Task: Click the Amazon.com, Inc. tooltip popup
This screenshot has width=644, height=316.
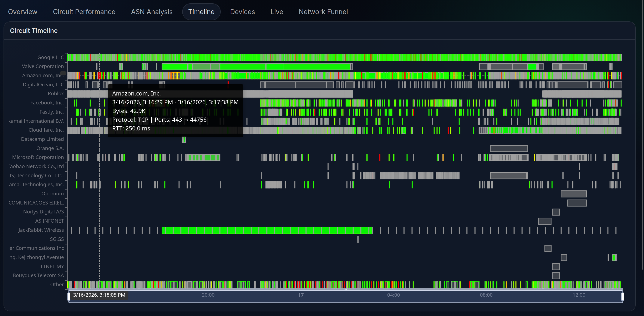Action: coord(175,111)
